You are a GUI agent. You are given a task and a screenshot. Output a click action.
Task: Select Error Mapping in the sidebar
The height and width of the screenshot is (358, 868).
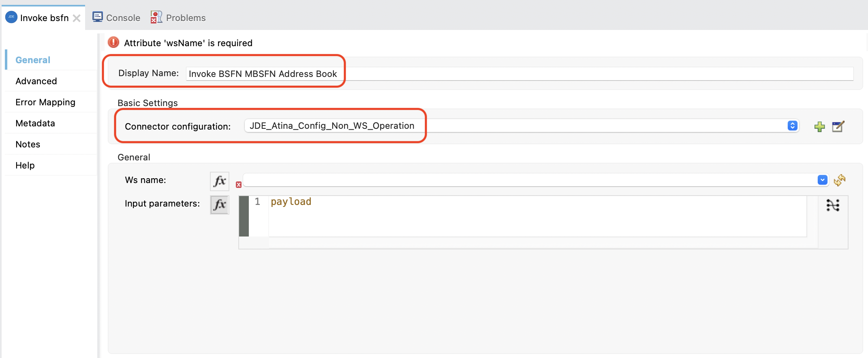point(45,102)
